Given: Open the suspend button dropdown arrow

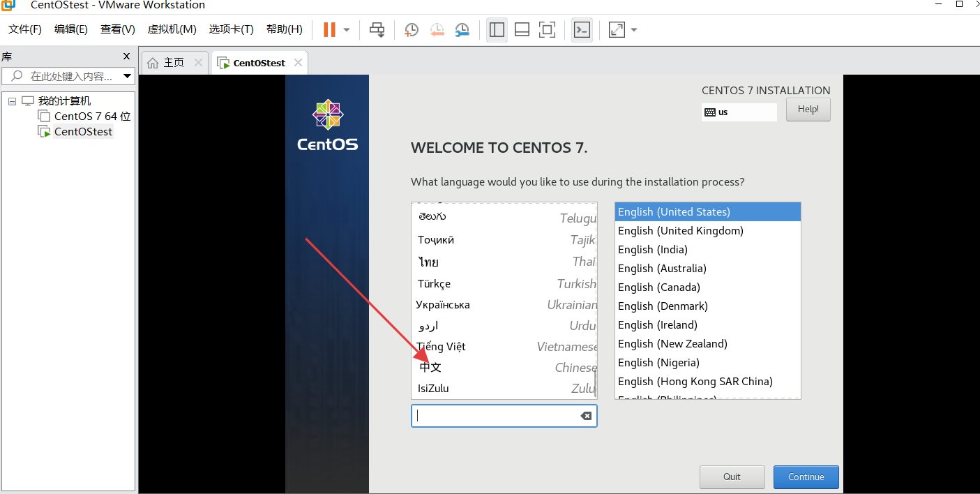Looking at the screenshot, I should point(347,29).
